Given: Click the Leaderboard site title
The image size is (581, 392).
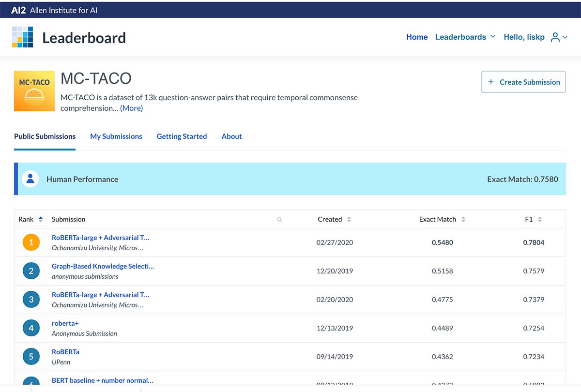Looking at the screenshot, I should click(84, 38).
